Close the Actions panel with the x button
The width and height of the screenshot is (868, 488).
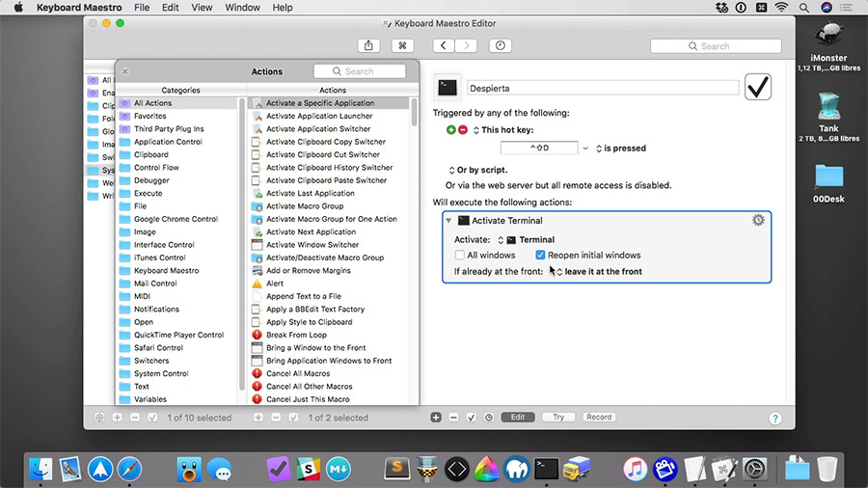click(x=125, y=71)
